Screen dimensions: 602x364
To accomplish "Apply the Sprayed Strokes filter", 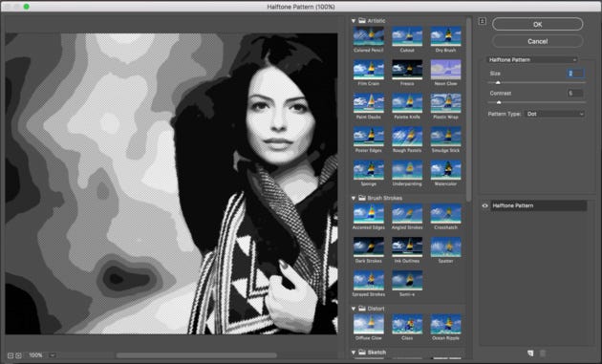I will [x=369, y=280].
